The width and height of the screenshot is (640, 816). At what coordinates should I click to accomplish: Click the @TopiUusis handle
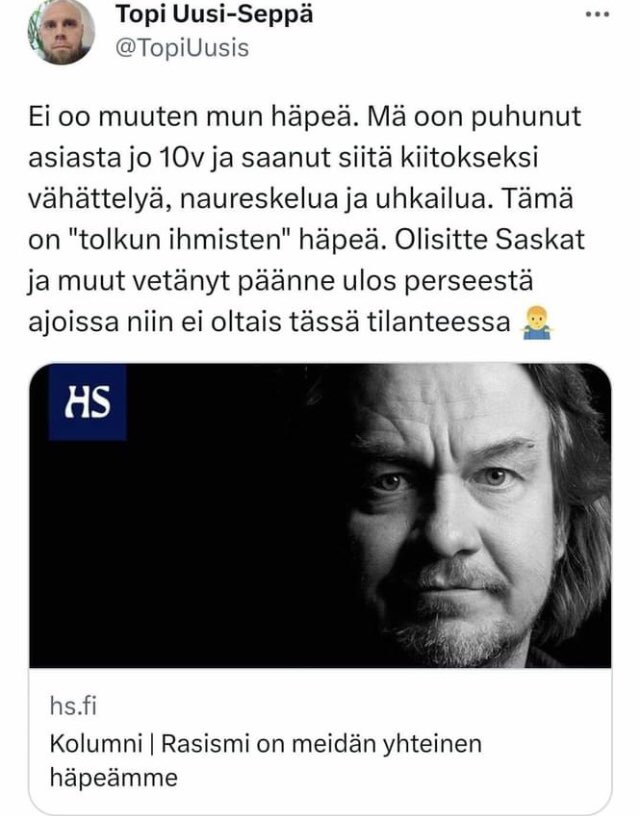[x=182, y=48]
